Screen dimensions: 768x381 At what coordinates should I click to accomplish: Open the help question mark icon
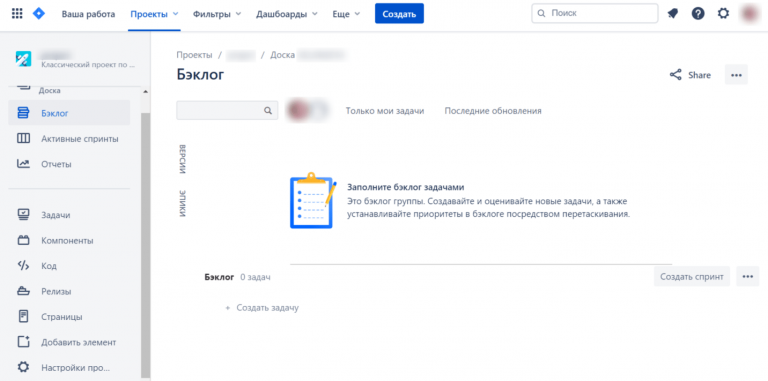(x=698, y=14)
